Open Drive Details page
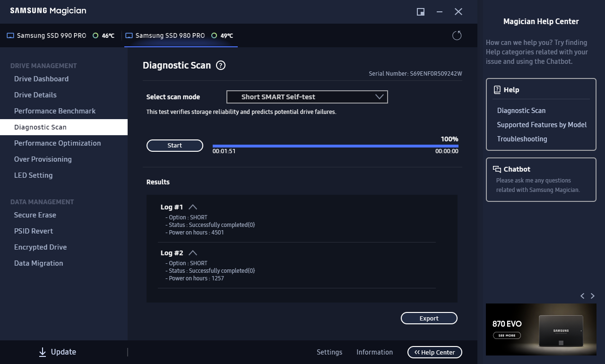The height and width of the screenshot is (364, 605). 64,95
